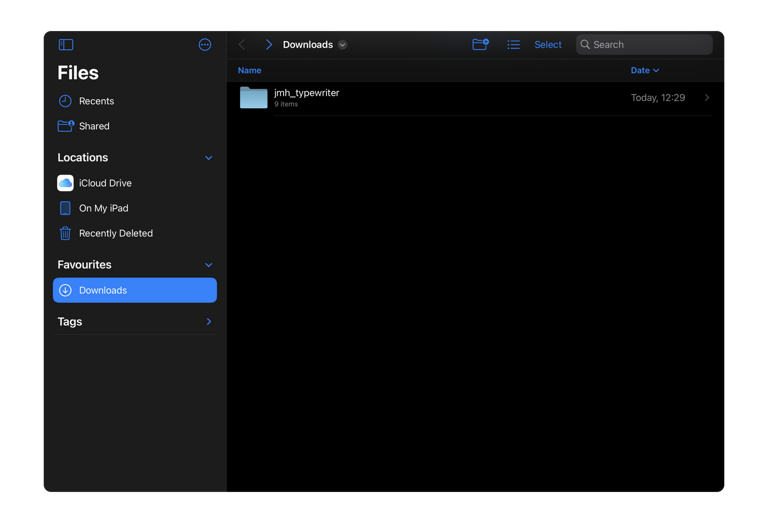Viewport: 768px width, 523px height.
Task: Click the Shared folder icon
Action: [66, 126]
